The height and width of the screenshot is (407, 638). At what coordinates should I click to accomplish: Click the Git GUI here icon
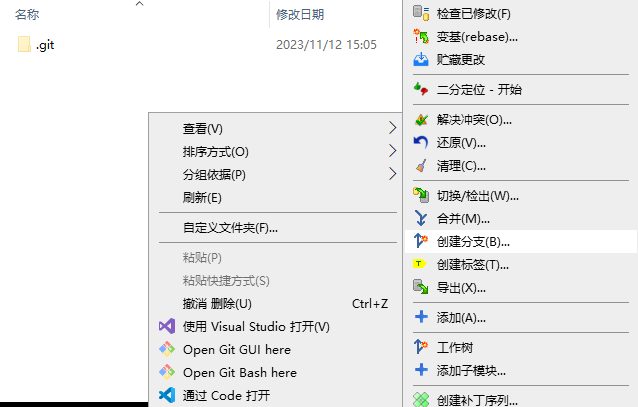click(x=167, y=349)
